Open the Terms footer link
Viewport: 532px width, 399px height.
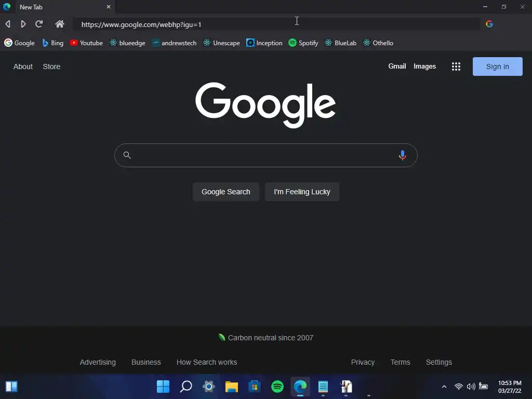[401, 362]
